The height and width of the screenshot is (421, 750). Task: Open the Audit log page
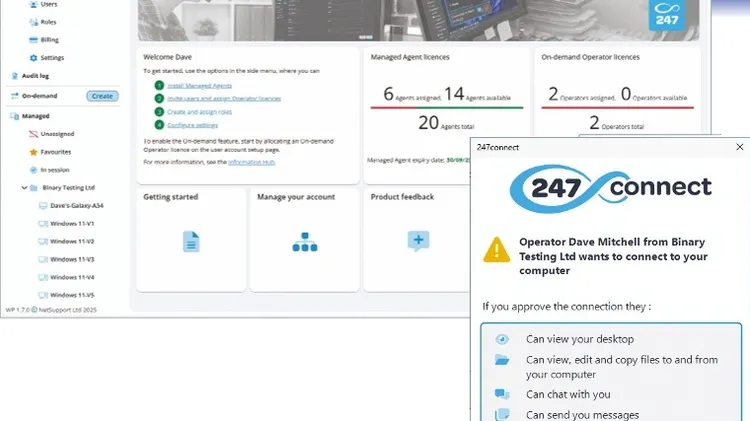click(35, 76)
